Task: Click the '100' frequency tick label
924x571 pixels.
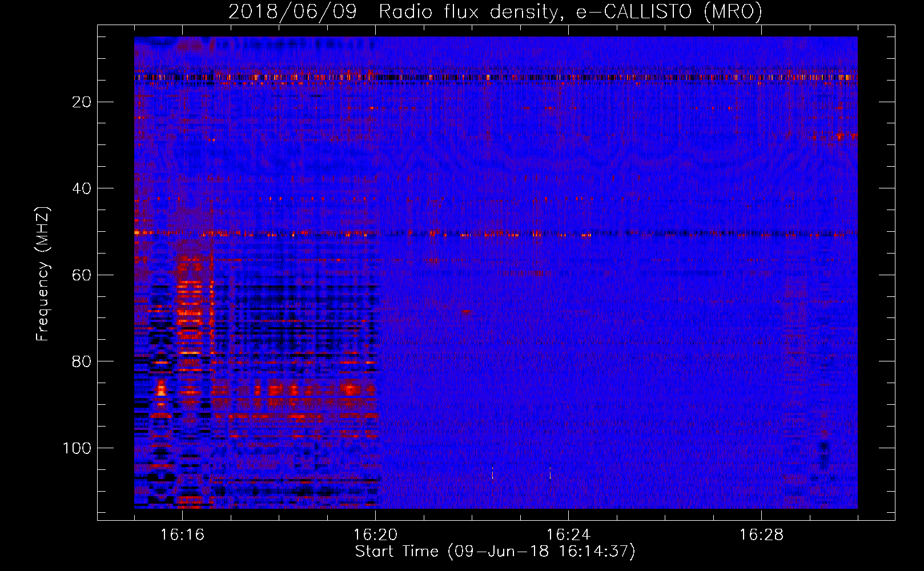Action: [77, 448]
